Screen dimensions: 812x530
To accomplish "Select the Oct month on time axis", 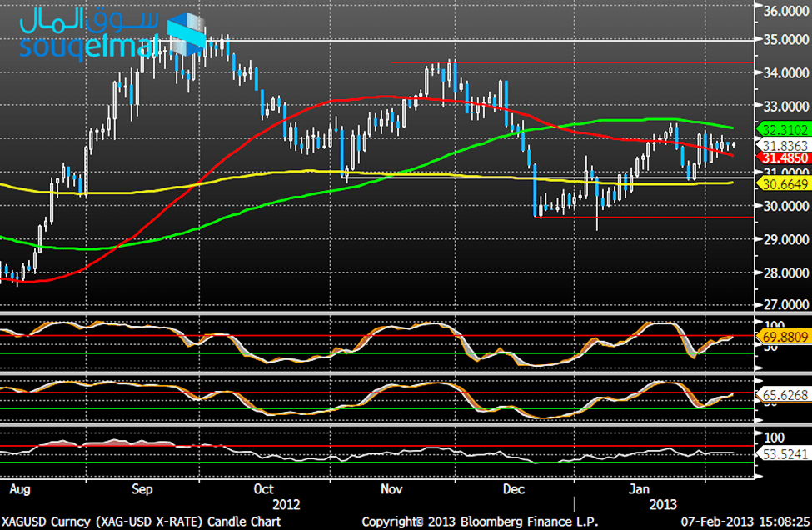I will (264, 487).
